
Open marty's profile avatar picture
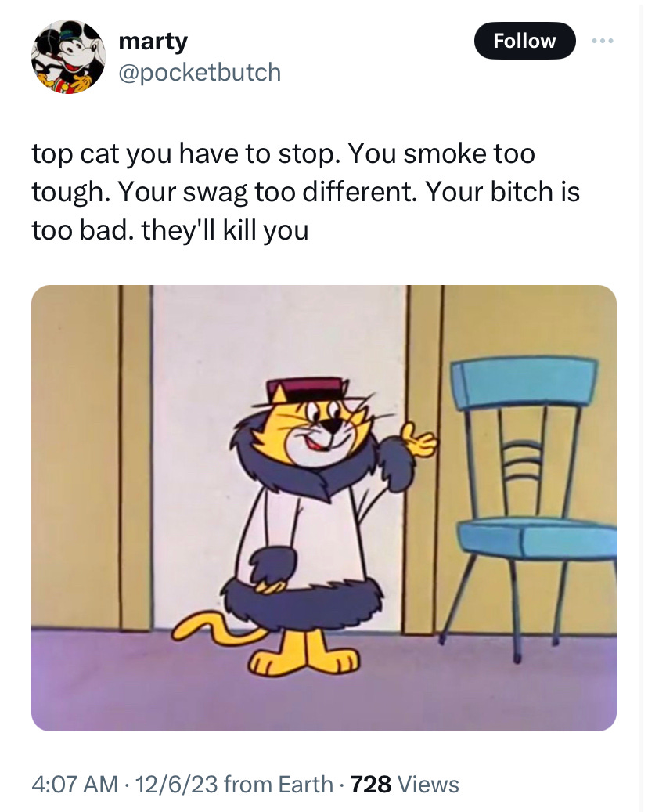68,56
